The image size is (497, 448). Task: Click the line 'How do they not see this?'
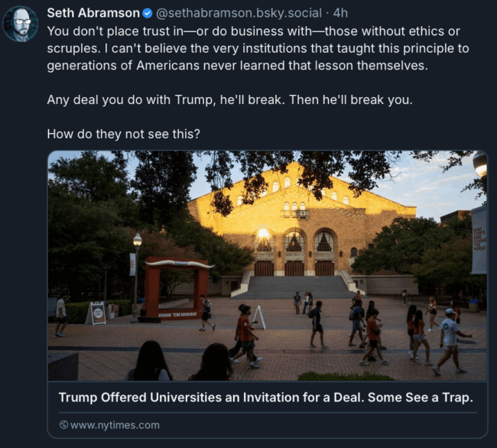coord(124,134)
